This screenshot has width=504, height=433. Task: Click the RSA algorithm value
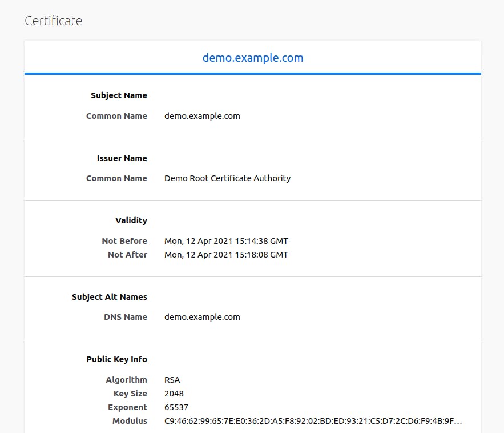[172, 380]
